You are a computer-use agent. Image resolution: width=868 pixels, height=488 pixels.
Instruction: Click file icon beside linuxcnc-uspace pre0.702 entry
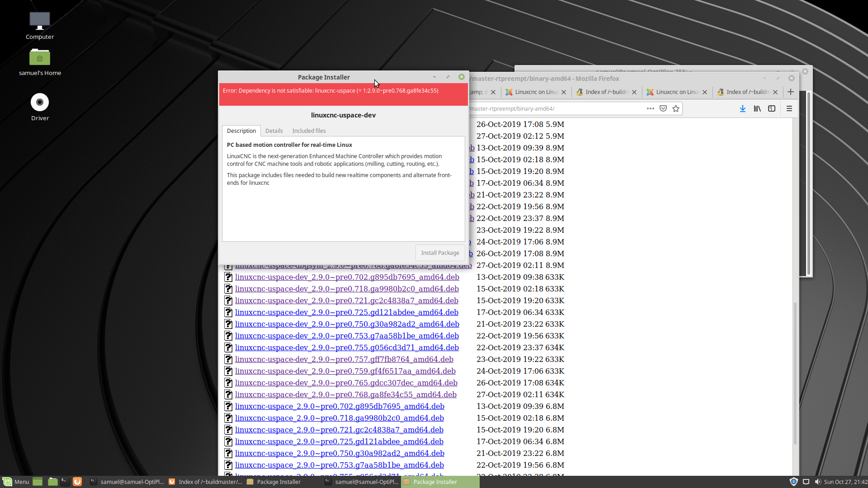click(x=228, y=406)
